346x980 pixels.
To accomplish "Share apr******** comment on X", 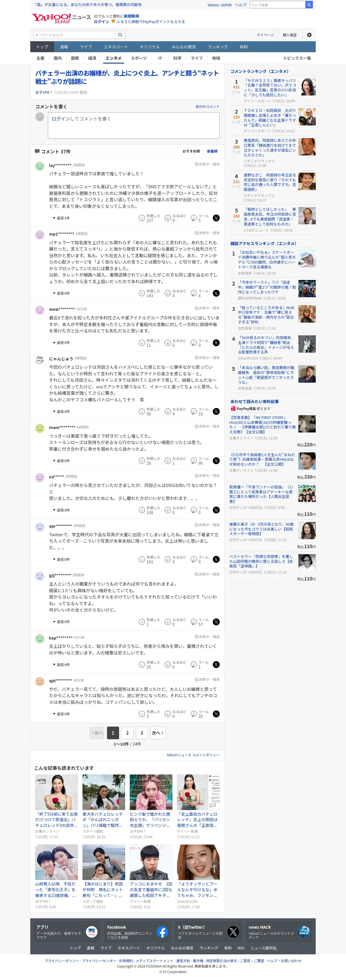I will click(216, 559).
